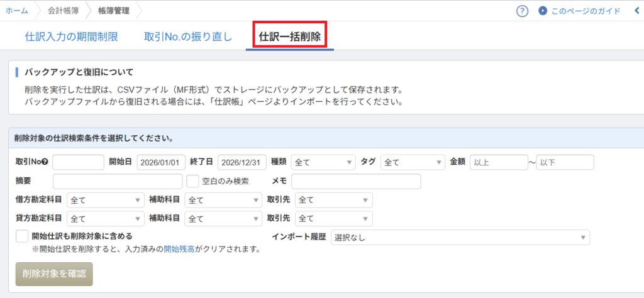Switch to 取引No.の振り直し tab

coord(188,37)
